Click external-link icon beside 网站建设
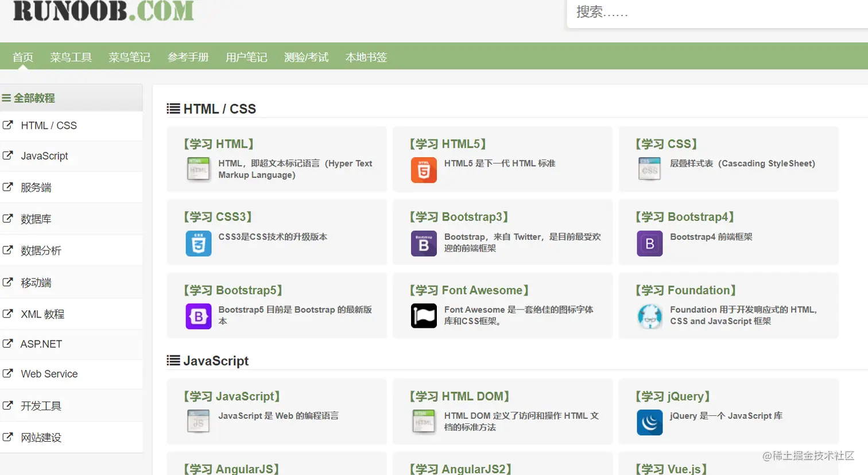868x475 pixels. click(x=8, y=437)
